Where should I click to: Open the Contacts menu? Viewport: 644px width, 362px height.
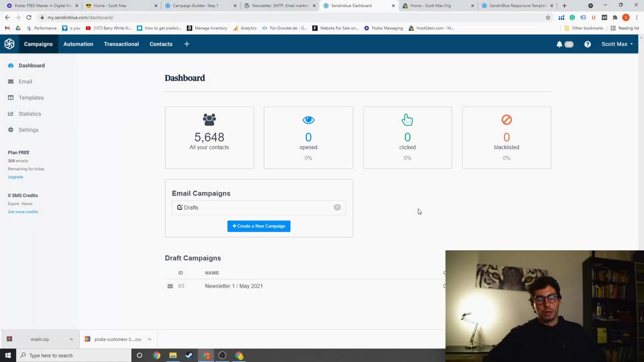[x=160, y=44]
